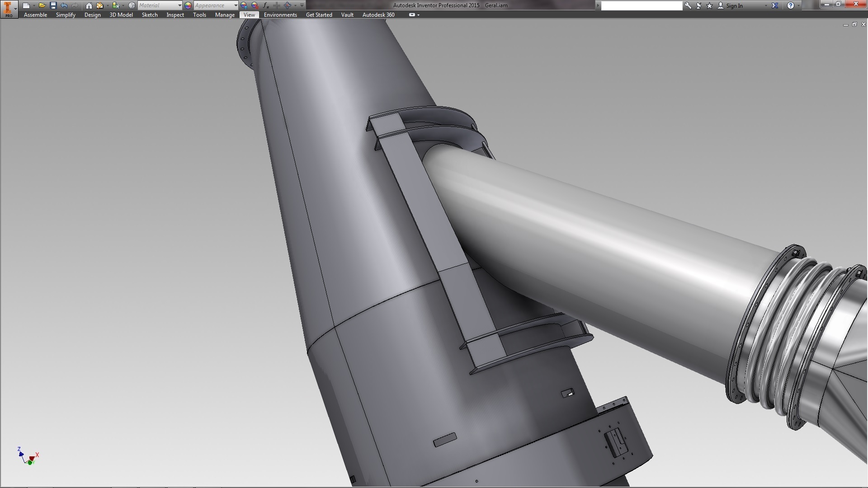Open the Material dropdown
The height and width of the screenshot is (488, 868).
(x=179, y=5)
